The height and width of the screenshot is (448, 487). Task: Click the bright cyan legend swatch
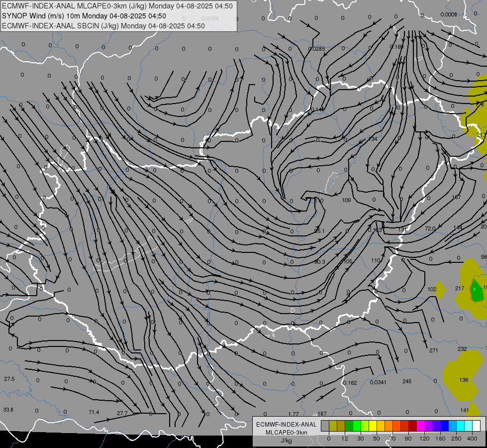pyautogui.click(x=460, y=426)
